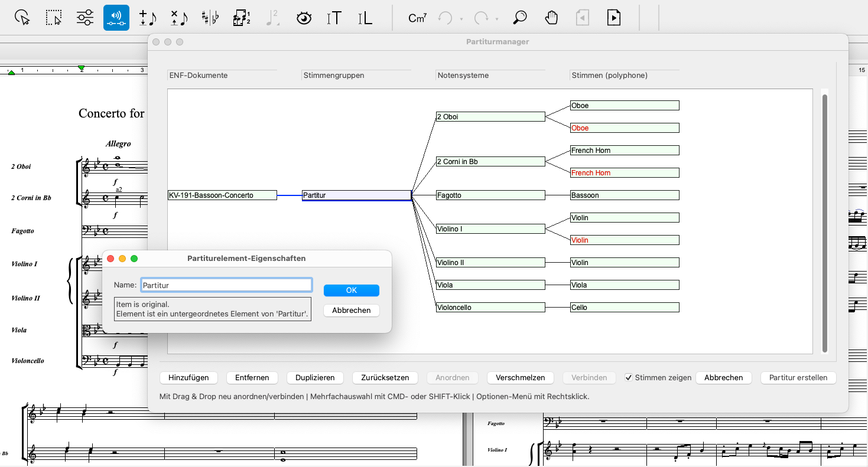Choose the marquee selection tool
Image resolution: width=868 pixels, height=467 pixels.
click(54, 18)
